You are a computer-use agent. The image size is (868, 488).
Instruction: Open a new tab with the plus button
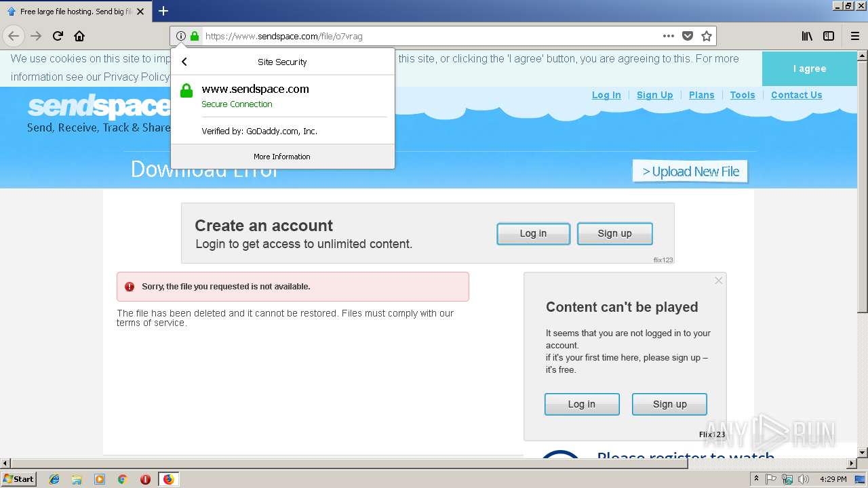coord(163,11)
